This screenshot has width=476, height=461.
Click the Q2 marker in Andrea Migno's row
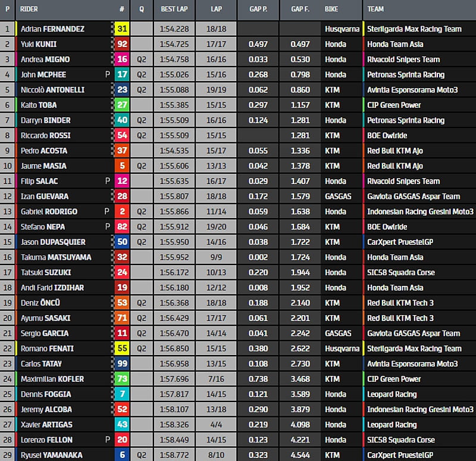point(142,60)
